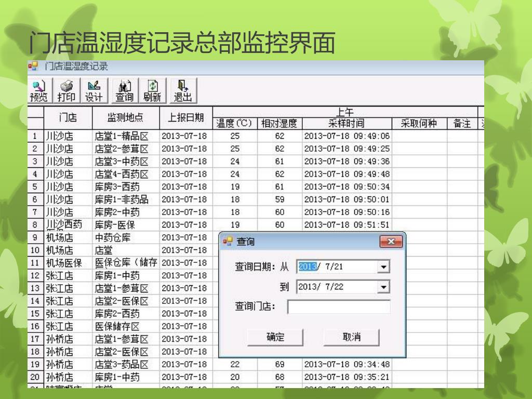Select the cell 店堂1-精品区

point(126,136)
